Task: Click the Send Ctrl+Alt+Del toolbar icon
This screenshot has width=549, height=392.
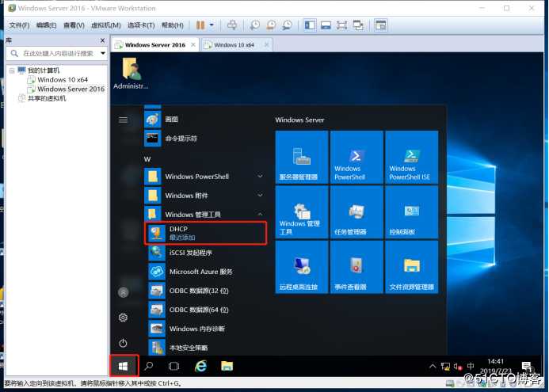Action: click(232, 25)
